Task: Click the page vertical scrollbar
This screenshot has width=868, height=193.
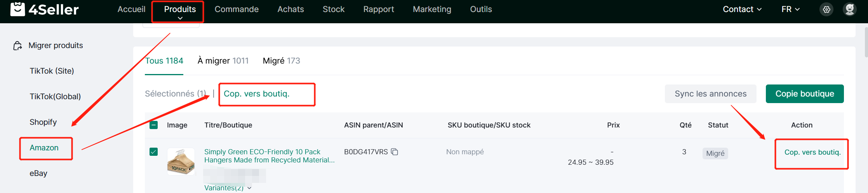Action: point(866,43)
